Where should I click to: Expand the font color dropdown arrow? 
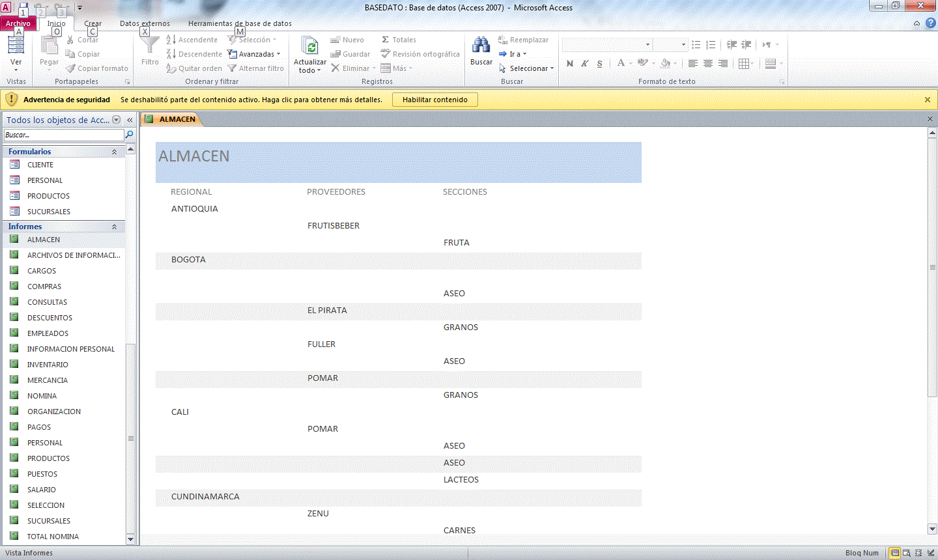(631, 63)
